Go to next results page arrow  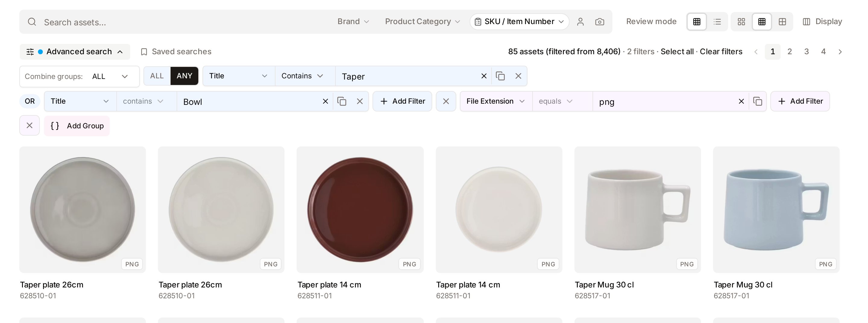coord(840,52)
